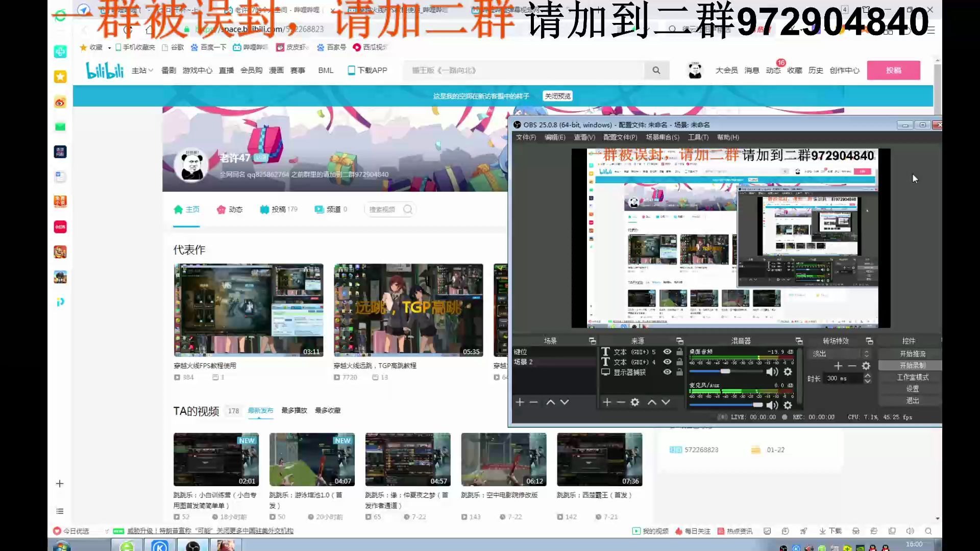Mute the desktop audio speaker

[772, 372]
